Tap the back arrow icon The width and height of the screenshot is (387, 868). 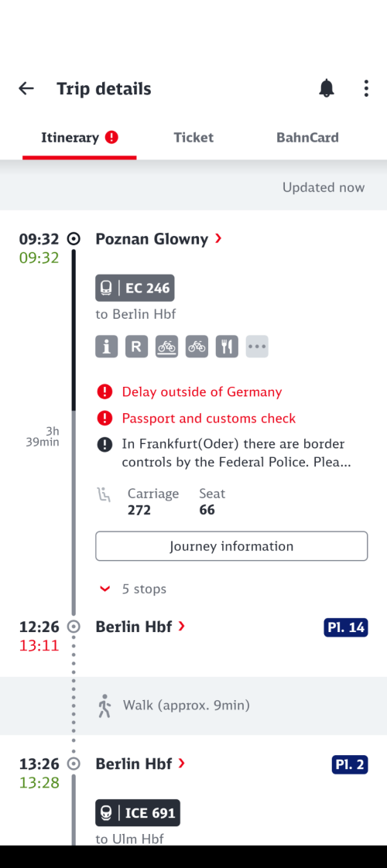tap(26, 88)
